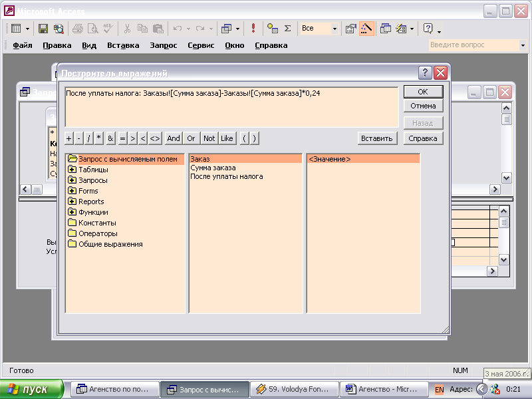Open the View mode dropdown arrow
Screen dimensions: 532x399
coord(27,29)
